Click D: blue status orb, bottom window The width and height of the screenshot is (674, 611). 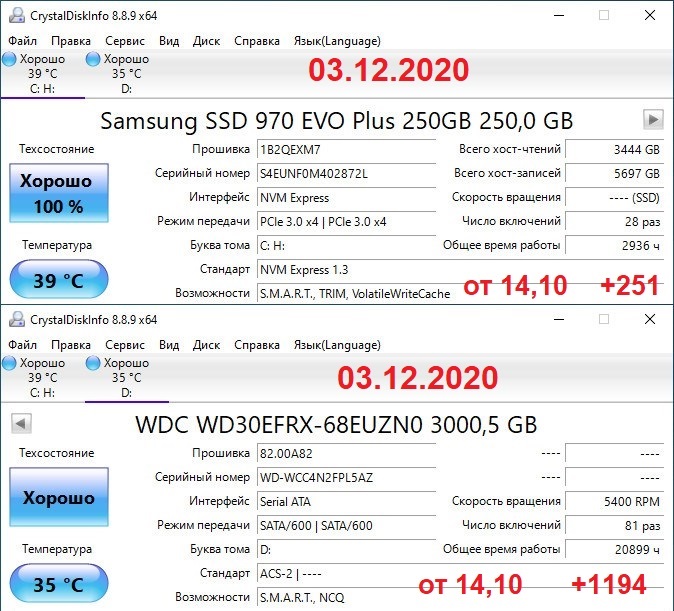93,363
